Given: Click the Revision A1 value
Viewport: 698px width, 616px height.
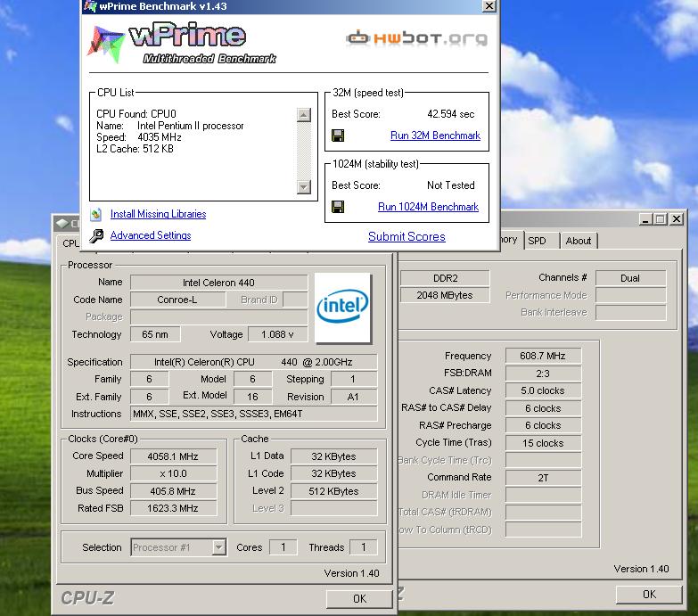Looking at the screenshot, I should (x=353, y=397).
